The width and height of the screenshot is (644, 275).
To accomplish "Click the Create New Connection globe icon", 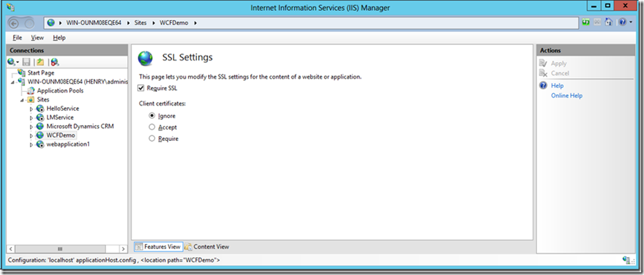I will [12, 62].
